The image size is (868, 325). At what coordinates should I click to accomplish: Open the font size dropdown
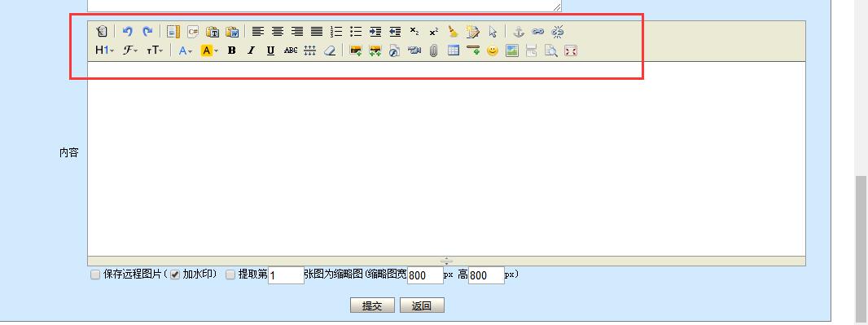coord(155,51)
